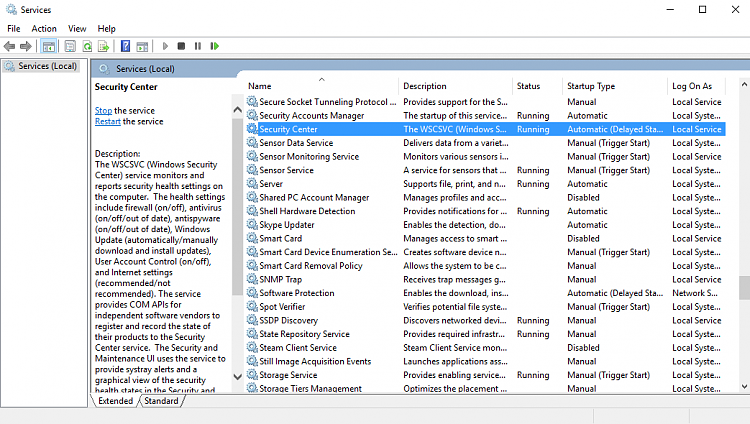Click the description pane scroll-down arrow
Viewport: 750px width, 424px height.
click(x=237, y=377)
